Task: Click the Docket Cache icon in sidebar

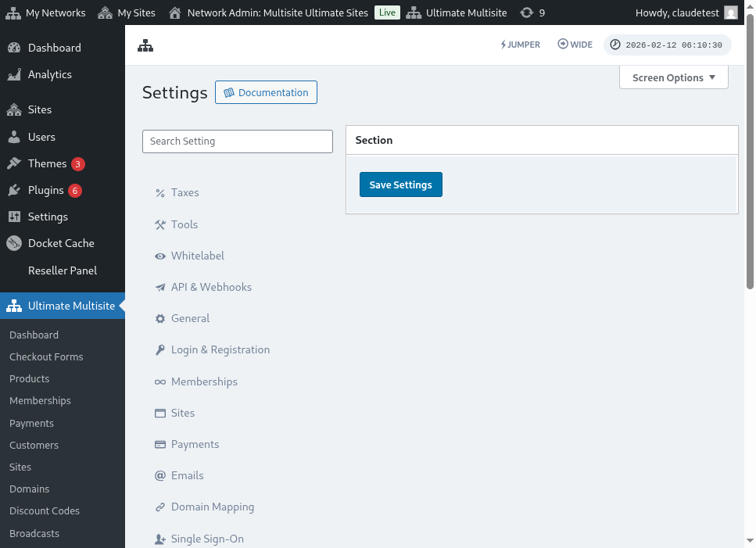Action: tap(14, 243)
